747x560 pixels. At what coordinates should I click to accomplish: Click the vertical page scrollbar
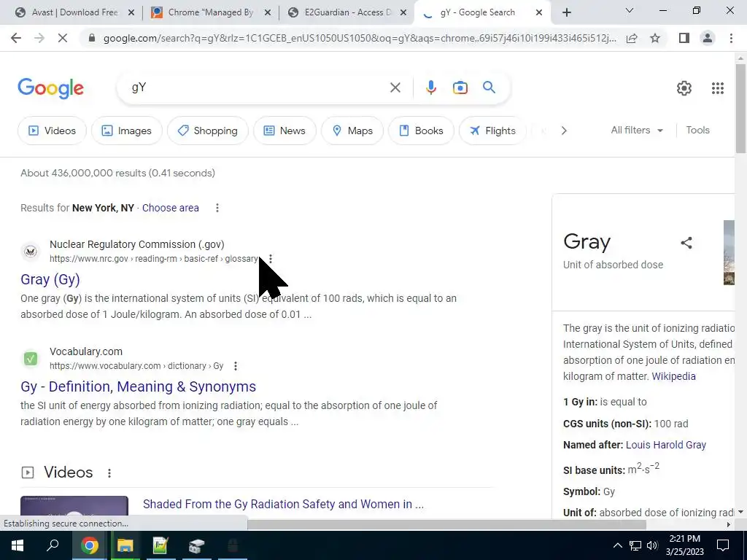click(x=740, y=109)
